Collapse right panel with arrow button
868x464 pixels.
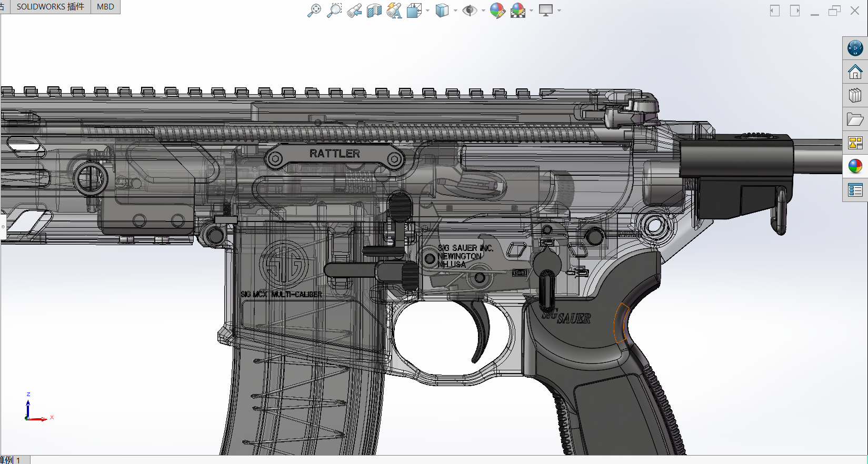[x=795, y=11]
